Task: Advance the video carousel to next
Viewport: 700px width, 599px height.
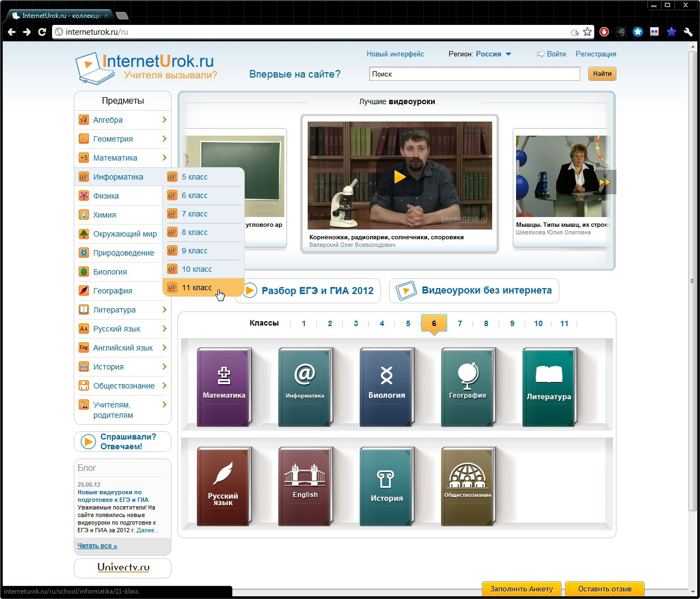Action: [x=606, y=182]
